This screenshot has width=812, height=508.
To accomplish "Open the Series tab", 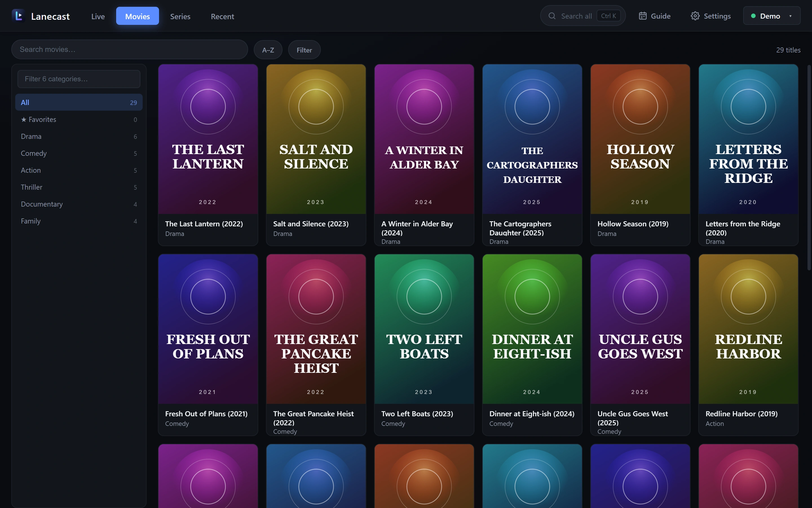I will point(180,16).
